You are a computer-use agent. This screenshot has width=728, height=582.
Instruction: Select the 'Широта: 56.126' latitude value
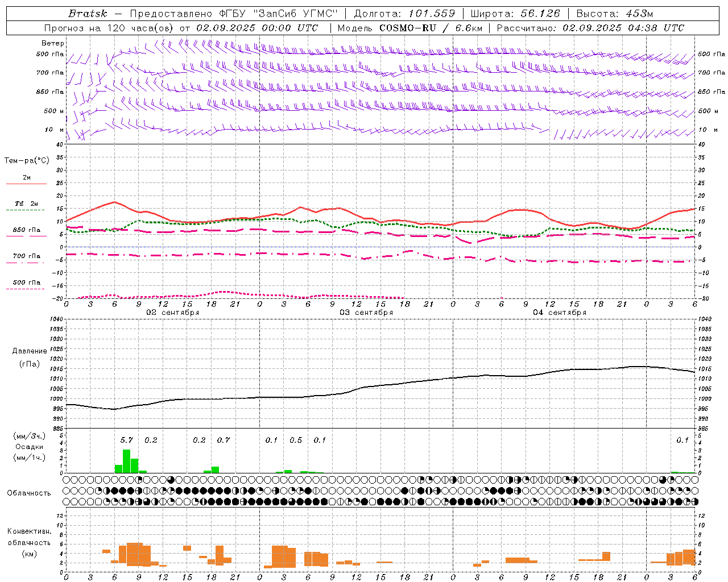[515, 14]
